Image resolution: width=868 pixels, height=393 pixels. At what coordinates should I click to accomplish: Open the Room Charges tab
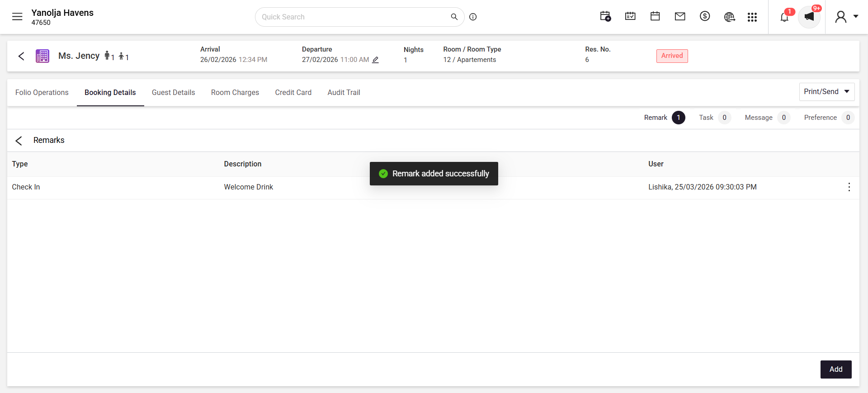click(x=235, y=92)
